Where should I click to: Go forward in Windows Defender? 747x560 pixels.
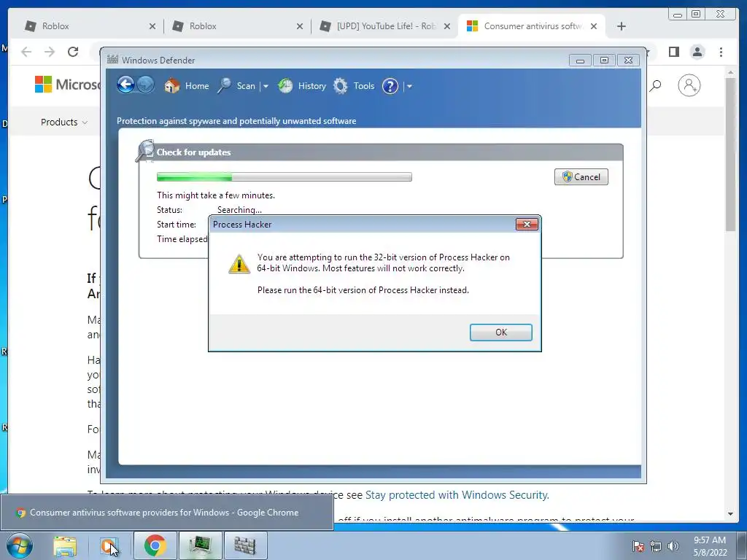coord(145,85)
